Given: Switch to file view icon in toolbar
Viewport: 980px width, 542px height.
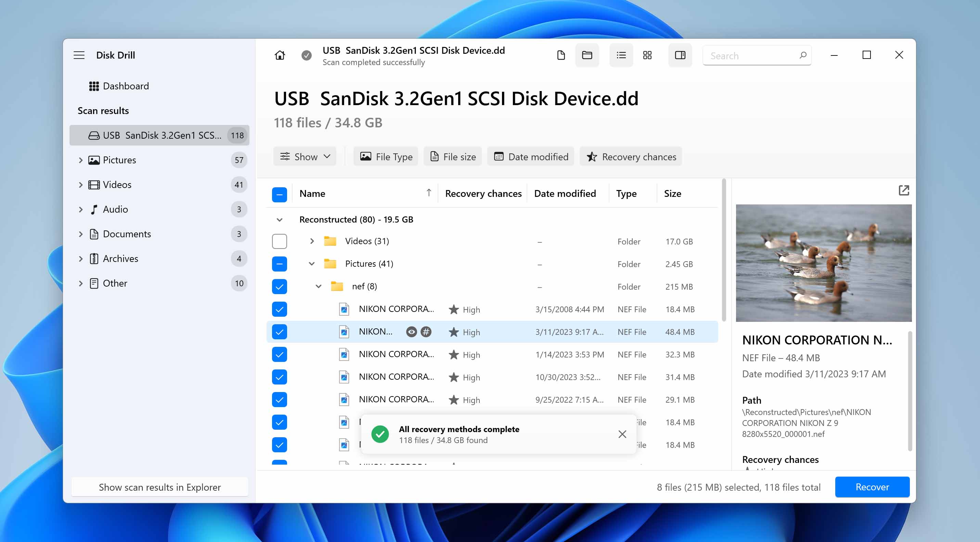Looking at the screenshot, I should click(x=561, y=55).
